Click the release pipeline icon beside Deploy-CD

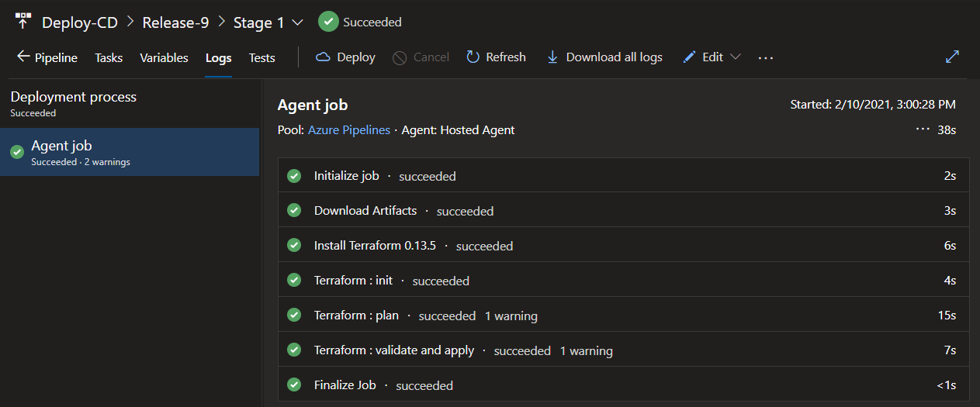point(23,21)
